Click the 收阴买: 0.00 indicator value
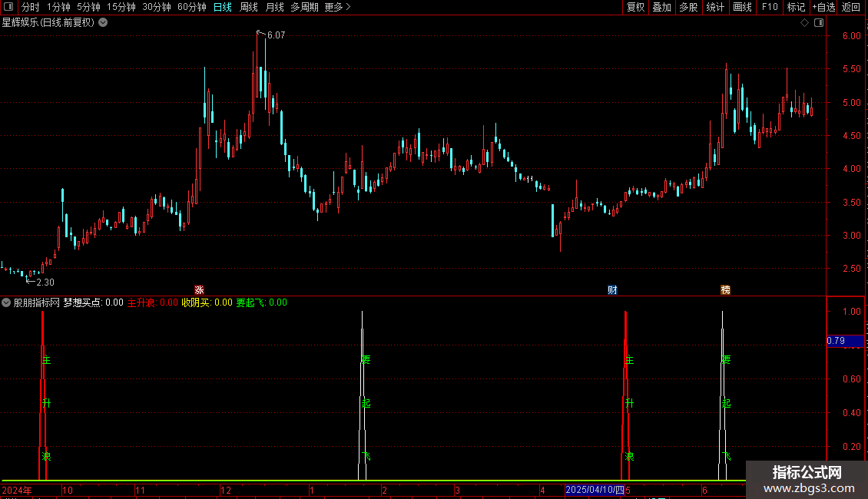 [207, 302]
